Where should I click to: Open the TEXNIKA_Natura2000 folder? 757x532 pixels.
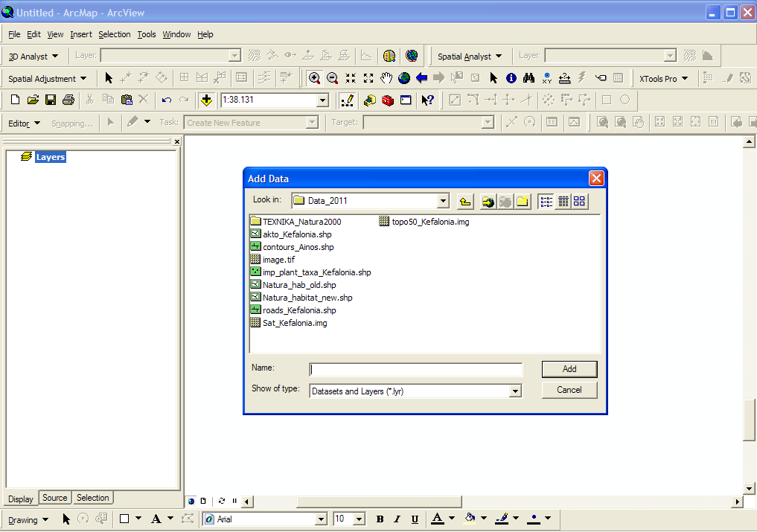pos(296,222)
